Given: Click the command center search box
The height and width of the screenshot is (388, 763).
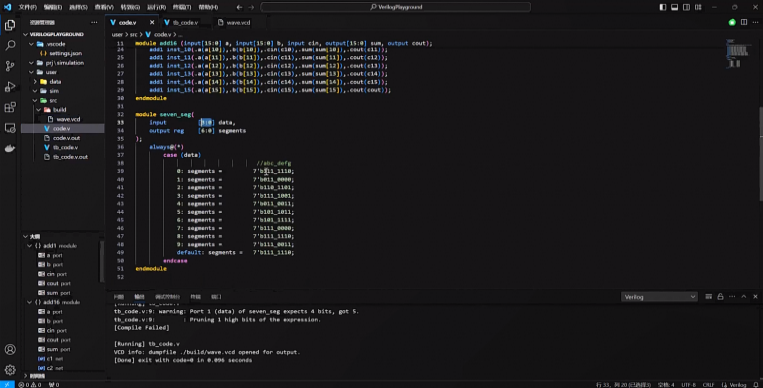Looking at the screenshot, I should [x=396, y=7].
